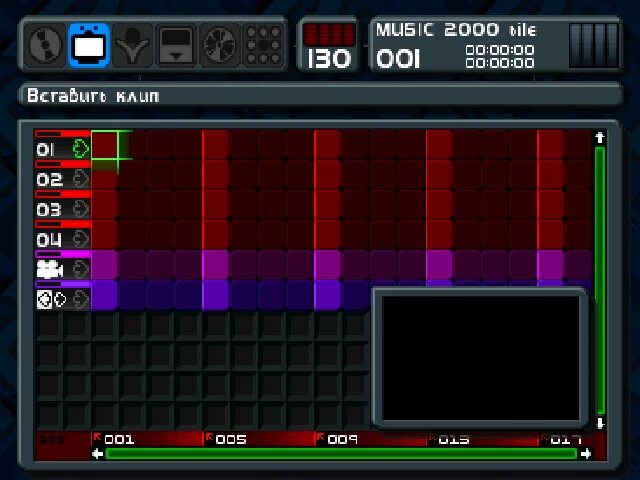640x480 pixels.
Task: Toggle the speaker icon on track 04
Action: (x=81, y=239)
